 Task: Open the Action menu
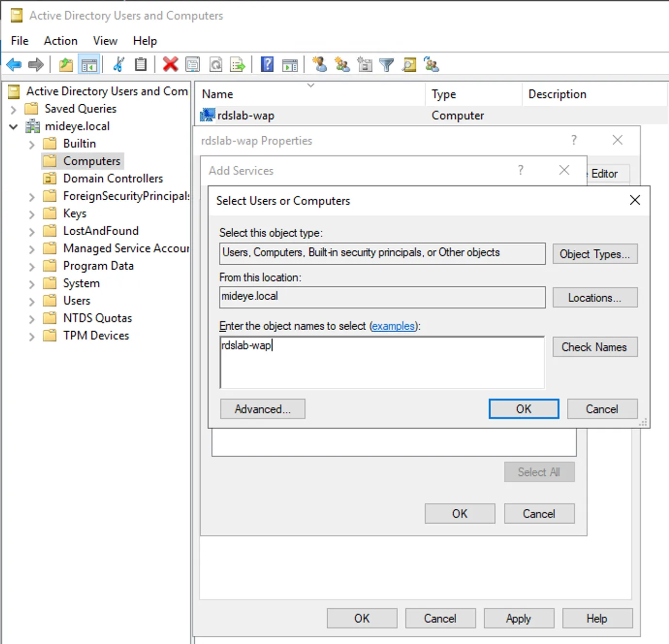(60, 41)
